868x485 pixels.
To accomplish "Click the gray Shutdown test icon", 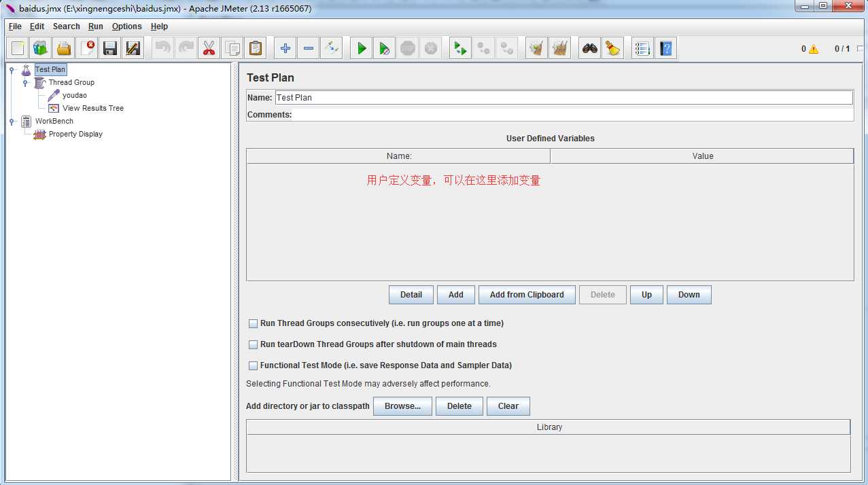I will (431, 48).
